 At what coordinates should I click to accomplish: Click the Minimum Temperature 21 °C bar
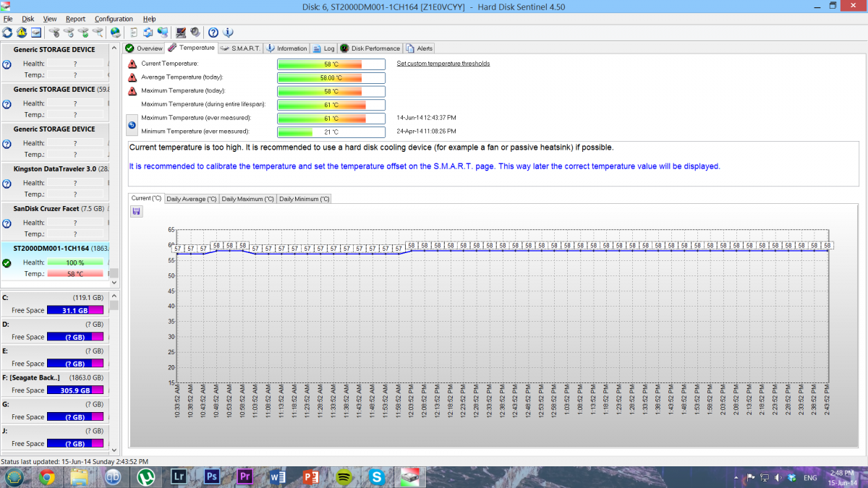click(331, 132)
